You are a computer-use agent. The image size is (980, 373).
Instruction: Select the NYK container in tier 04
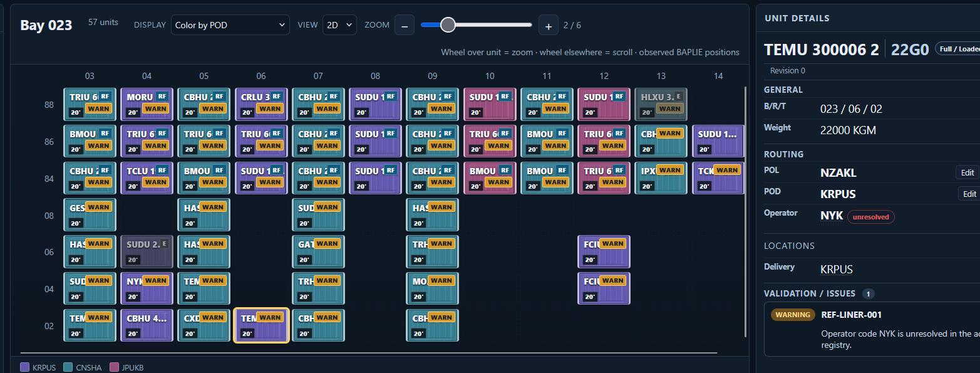[147, 288]
